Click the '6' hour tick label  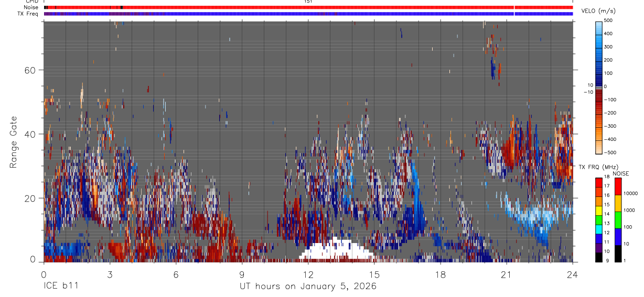176,274
